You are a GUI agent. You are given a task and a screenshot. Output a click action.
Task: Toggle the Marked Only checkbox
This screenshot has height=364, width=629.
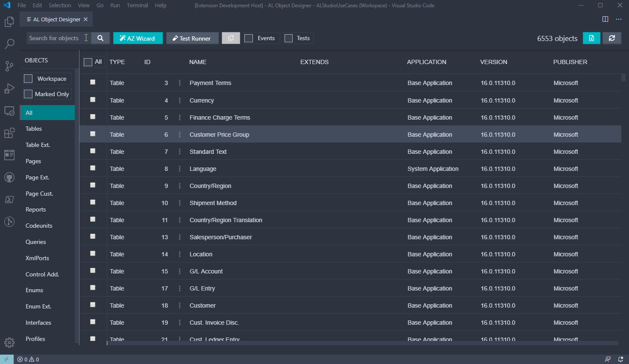(x=28, y=94)
